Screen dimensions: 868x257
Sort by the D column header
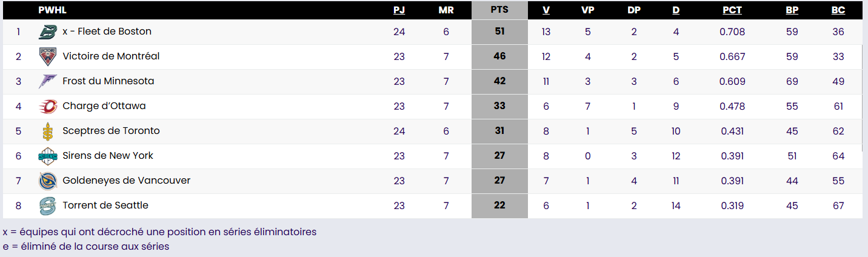(676, 10)
